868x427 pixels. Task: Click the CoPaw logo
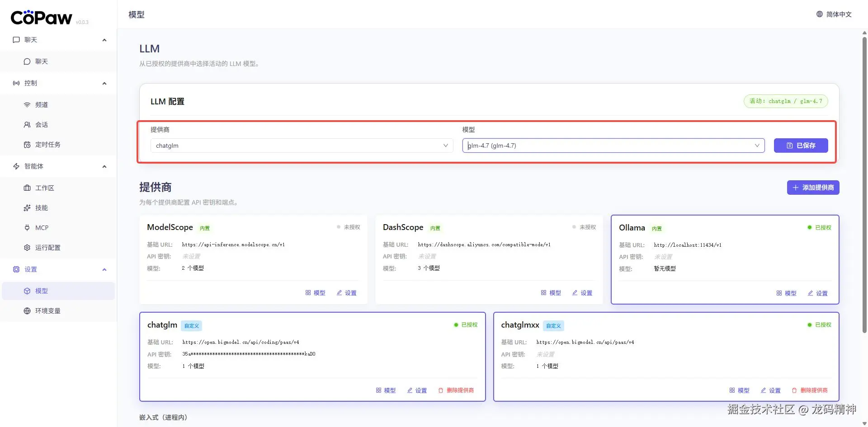pos(41,17)
